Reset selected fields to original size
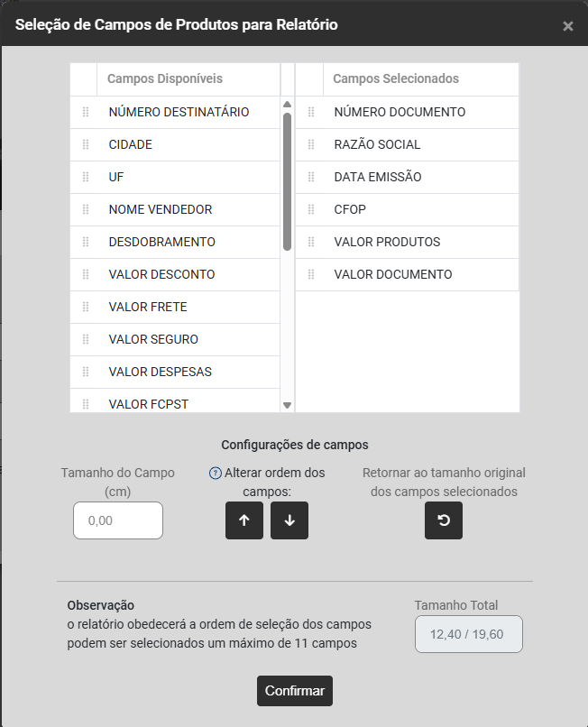588x727 pixels. (444, 520)
